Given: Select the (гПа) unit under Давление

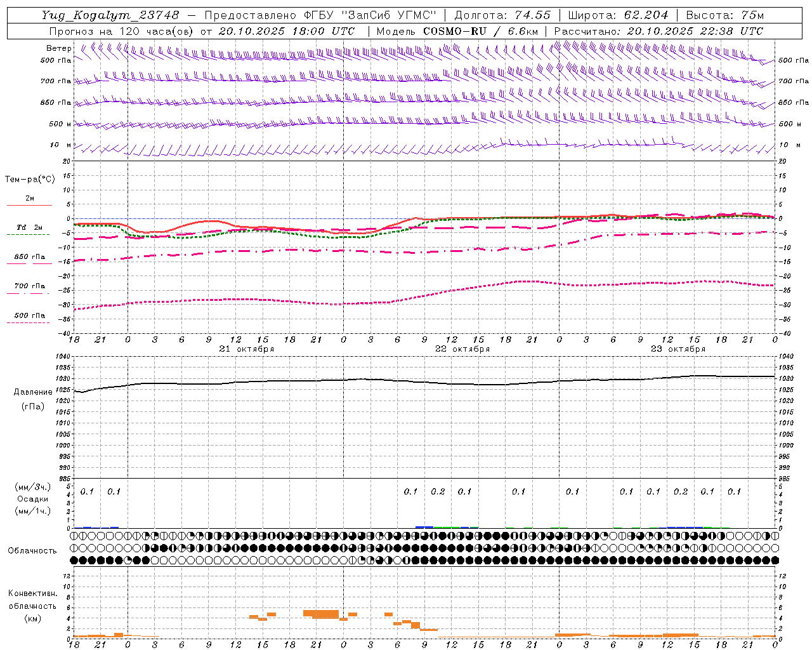Looking at the screenshot, I should pyautogui.click(x=32, y=406).
